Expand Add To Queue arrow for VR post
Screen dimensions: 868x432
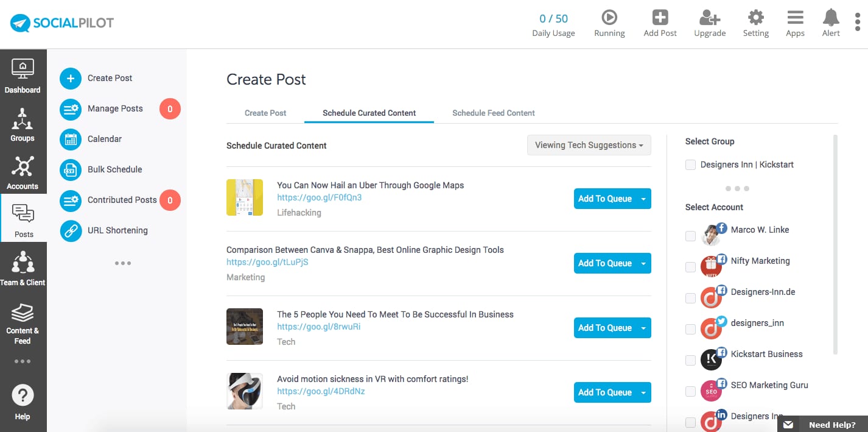coord(643,392)
